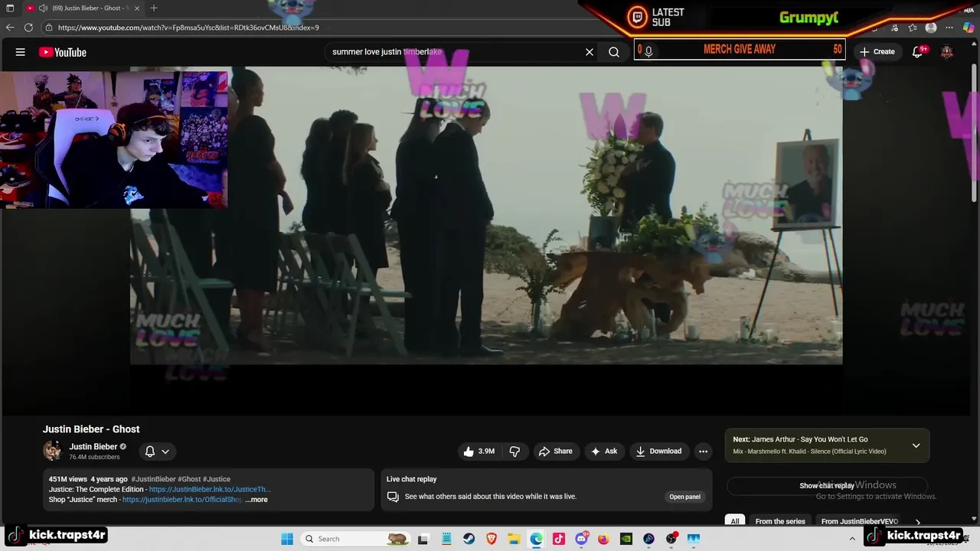Open Firefox from the taskbar
980x551 pixels.
point(604,539)
